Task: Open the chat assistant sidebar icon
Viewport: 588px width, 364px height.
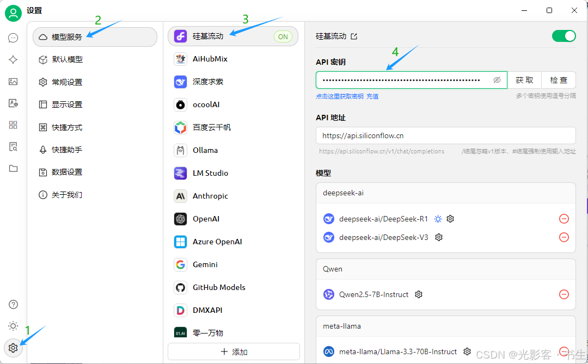Action: click(x=13, y=38)
